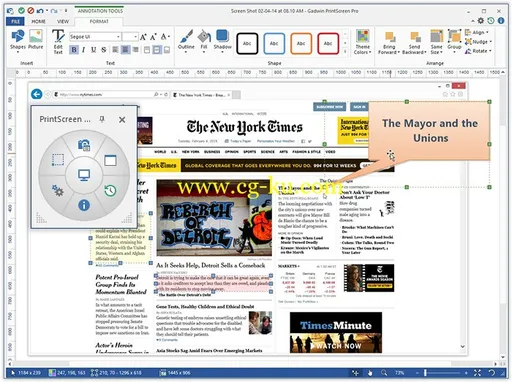Click Bring Forward in Arrange group

pyautogui.click(x=389, y=43)
